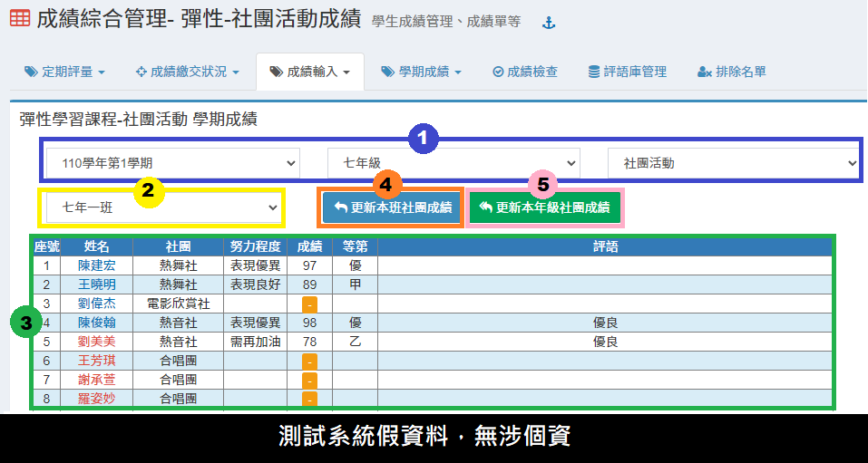Choose a class from 七年一班 dropdown
868x463 pixels.
[x=163, y=207]
